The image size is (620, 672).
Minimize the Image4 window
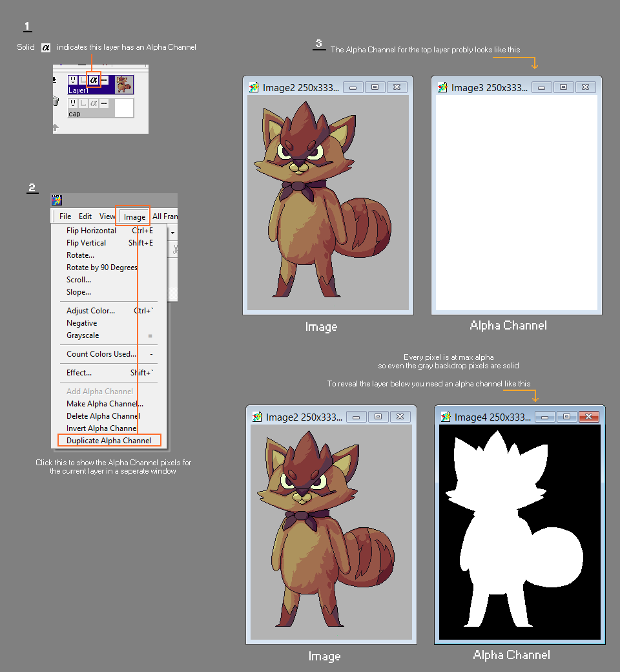[x=544, y=417]
